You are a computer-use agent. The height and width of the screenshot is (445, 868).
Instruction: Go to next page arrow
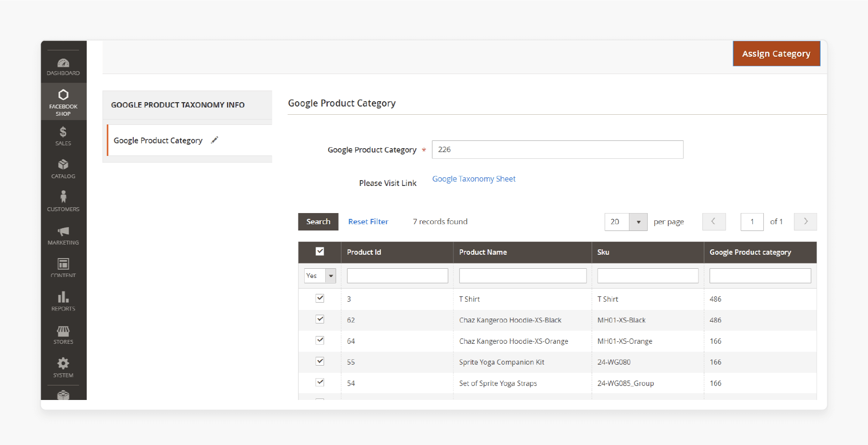pos(806,222)
